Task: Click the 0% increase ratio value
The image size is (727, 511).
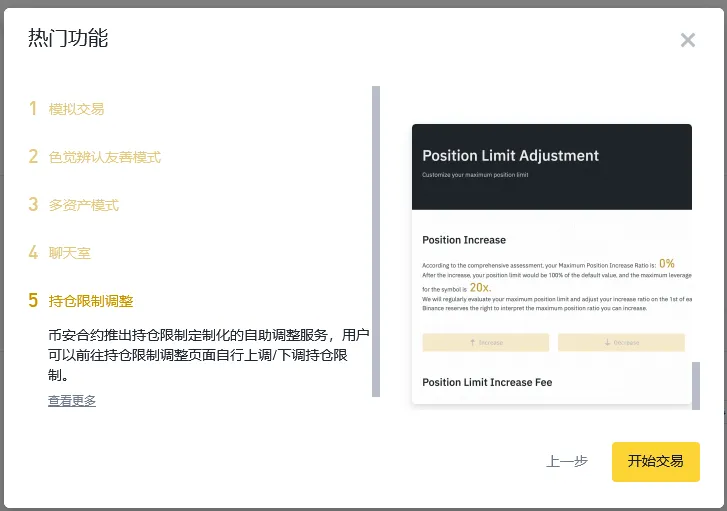Action: click(667, 263)
